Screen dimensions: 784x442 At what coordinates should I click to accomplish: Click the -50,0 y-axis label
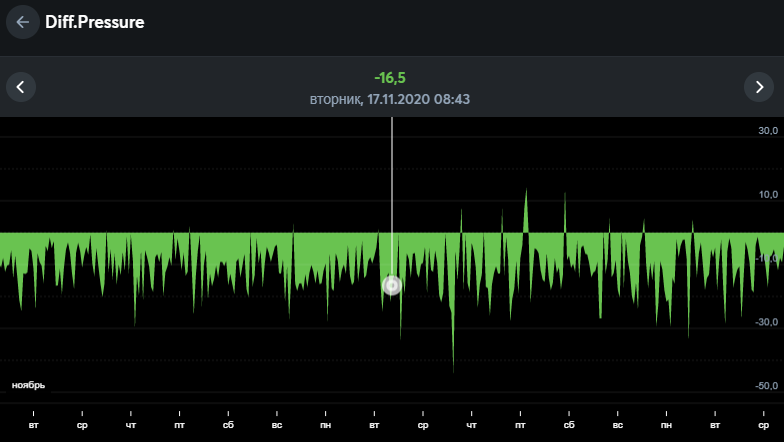click(x=766, y=386)
